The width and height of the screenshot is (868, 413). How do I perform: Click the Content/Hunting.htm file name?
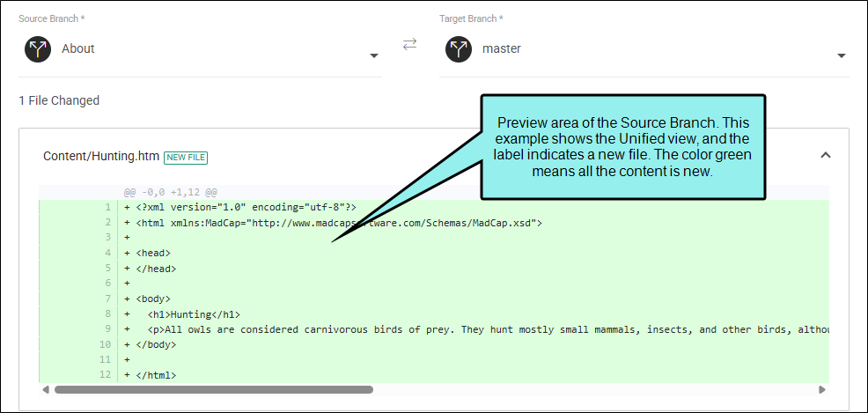click(x=101, y=157)
